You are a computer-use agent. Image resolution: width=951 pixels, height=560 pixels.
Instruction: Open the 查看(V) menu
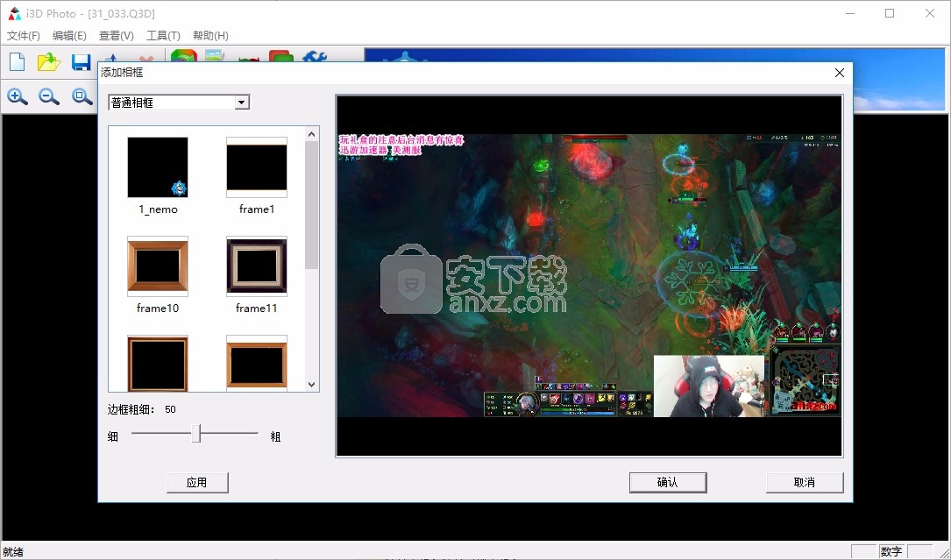(117, 36)
